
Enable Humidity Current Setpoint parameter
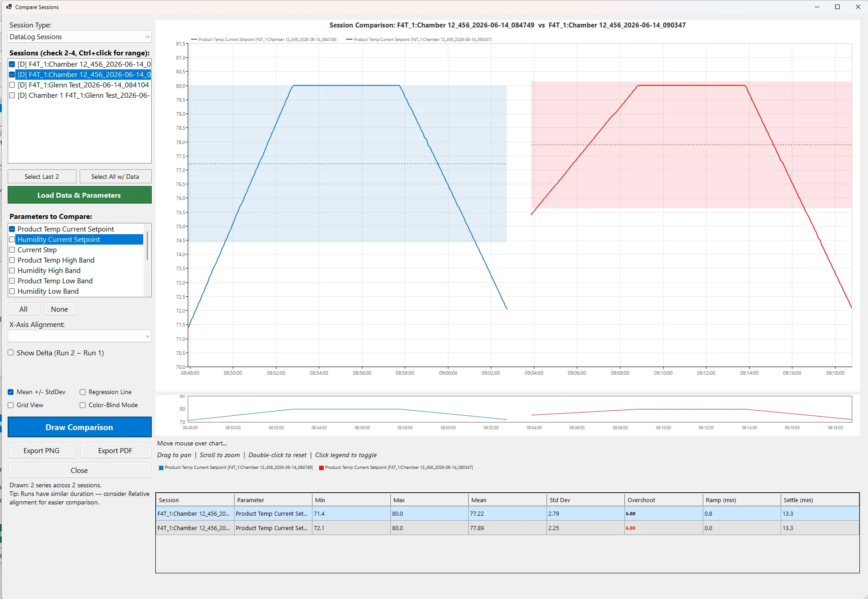tap(12, 240)
